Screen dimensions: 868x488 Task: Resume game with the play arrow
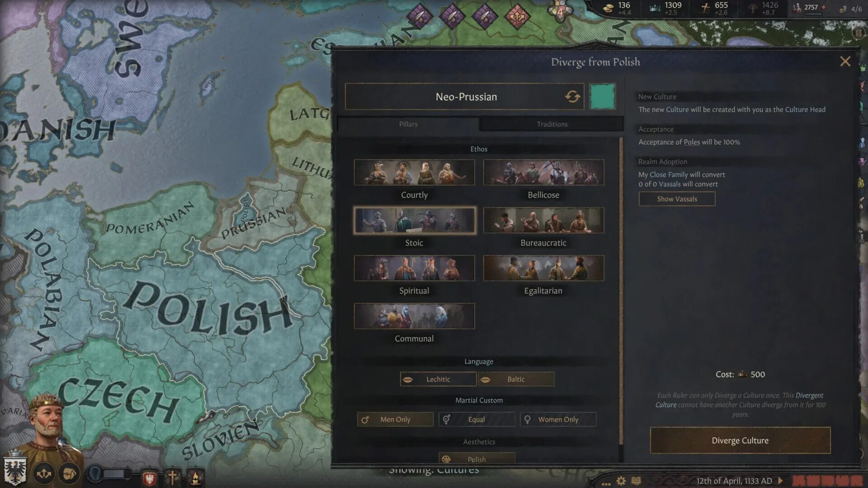(780, 481)
